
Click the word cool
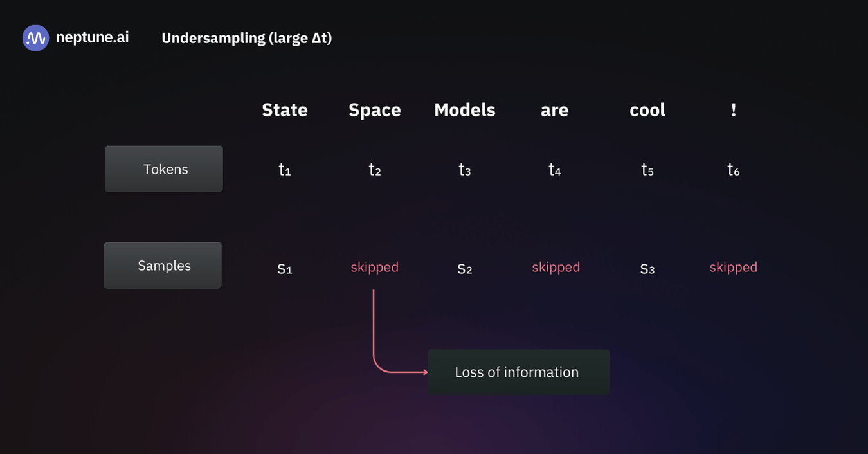pos(647,110)
